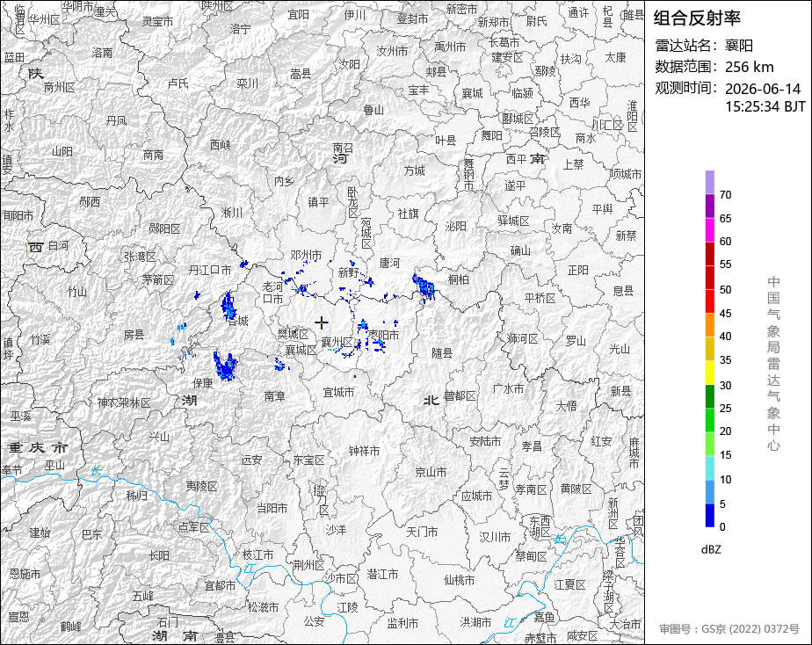Click the 组合反射率 title text
This screenshot has height=645, width=812.
[x=697, y=18]
